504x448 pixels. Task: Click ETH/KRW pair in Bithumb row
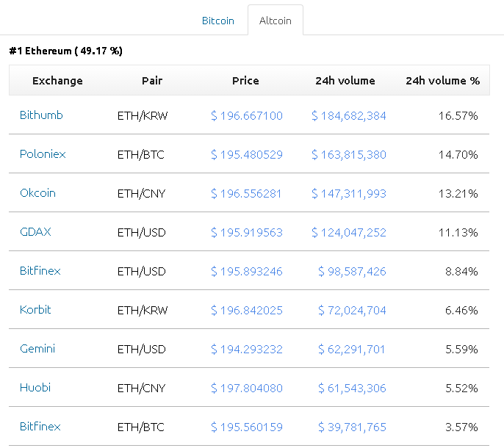pyautogui.click(x=143, y=116)
